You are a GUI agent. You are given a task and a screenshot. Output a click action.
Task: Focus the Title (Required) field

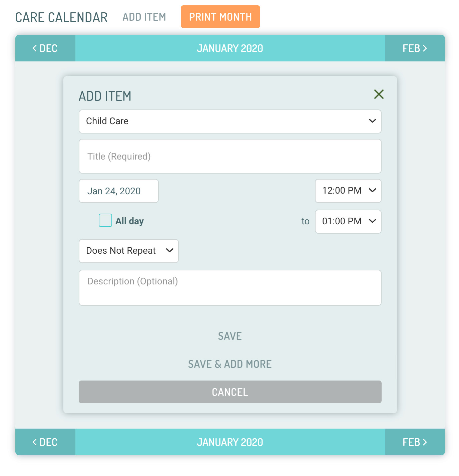coord(230,156)
